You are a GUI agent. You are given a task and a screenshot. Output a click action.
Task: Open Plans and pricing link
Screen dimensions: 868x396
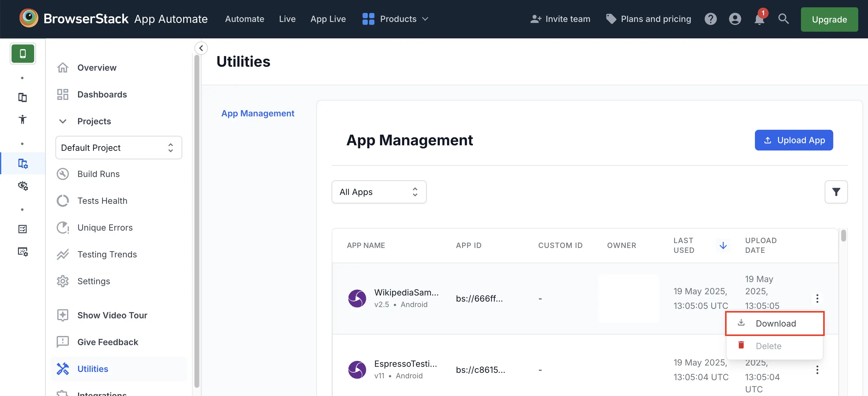coord(648,19)
